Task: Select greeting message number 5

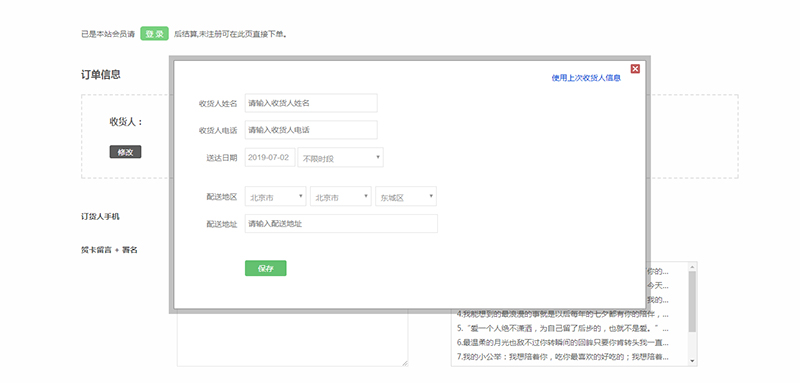Action: tap(562, 328)
